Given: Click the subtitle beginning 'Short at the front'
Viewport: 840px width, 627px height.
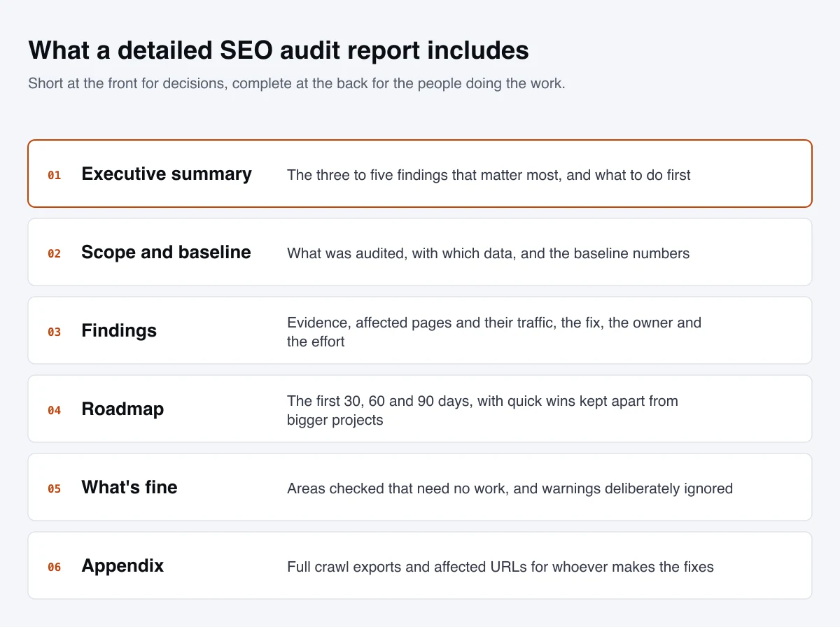Looking at the screenshot, I should (x=297, y=84).
